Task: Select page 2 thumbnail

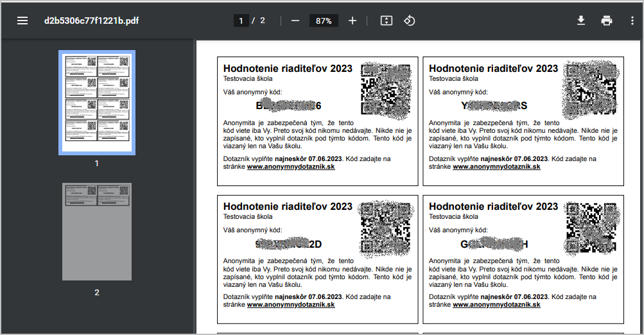Action: (97, 232)
